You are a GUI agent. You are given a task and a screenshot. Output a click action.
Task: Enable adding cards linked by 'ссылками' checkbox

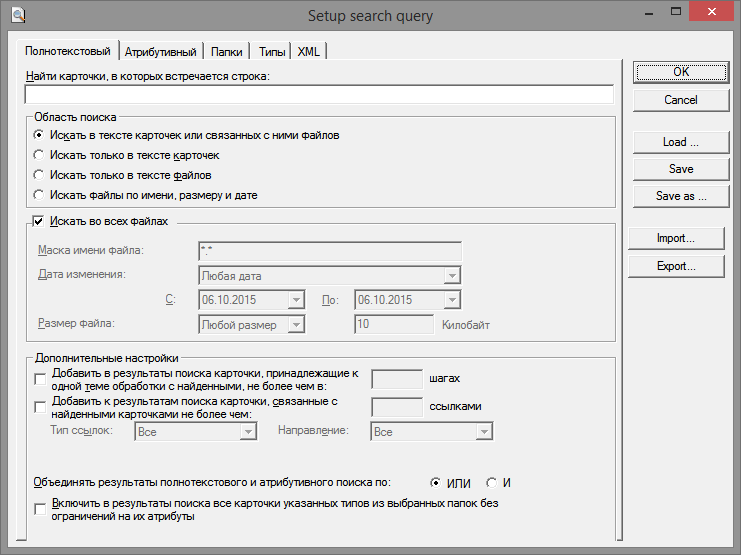pos(40,408)
